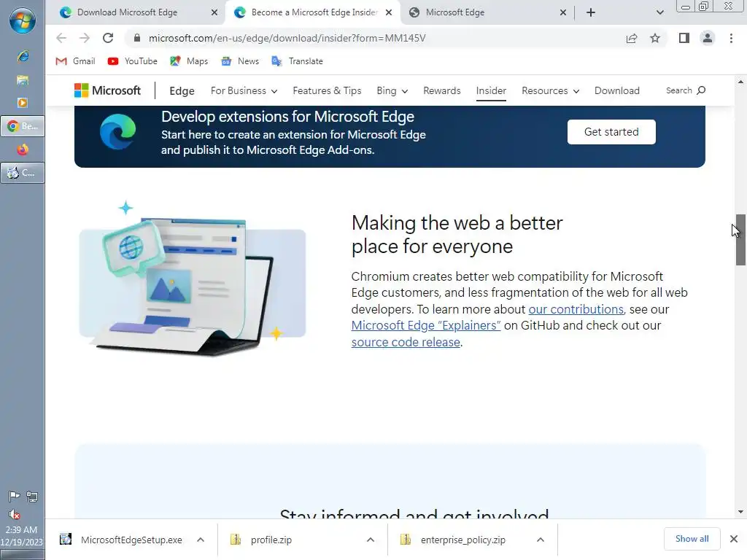
Task: Open the Maps bookmark
Action: [x=189, y=61]
